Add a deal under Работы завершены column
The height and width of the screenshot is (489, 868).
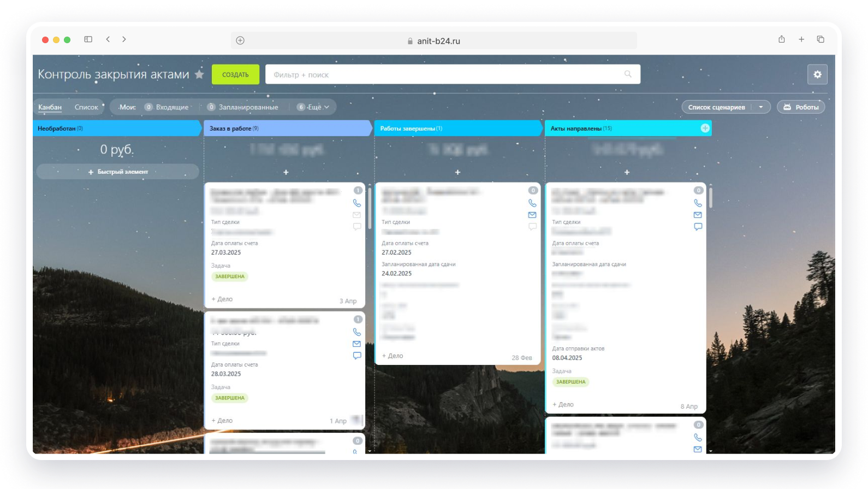(457, 172)
